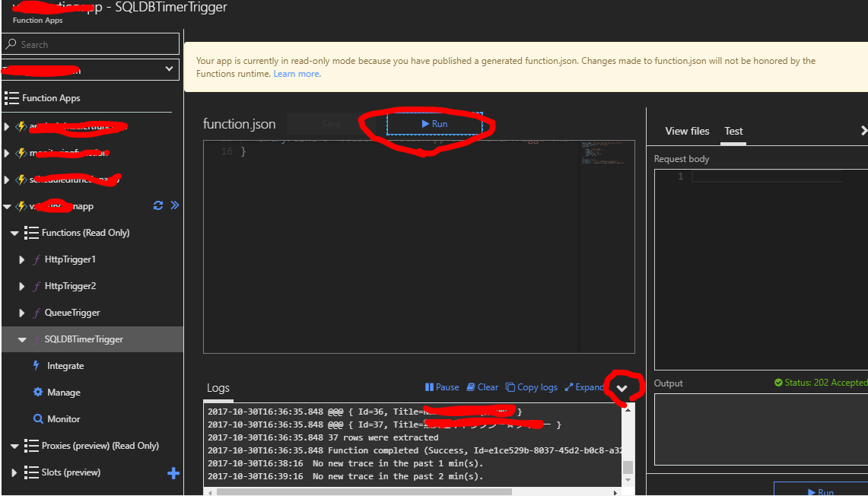The height and width of the screenshot is (496, 868).
Task: Clear the logs
Action: (x=482, y=387)
